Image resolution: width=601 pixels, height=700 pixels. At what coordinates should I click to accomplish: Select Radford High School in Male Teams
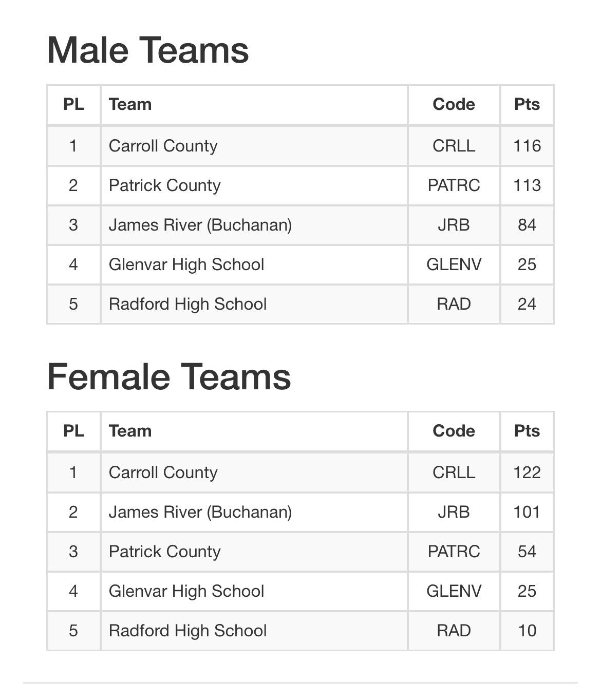click(187, 304)
